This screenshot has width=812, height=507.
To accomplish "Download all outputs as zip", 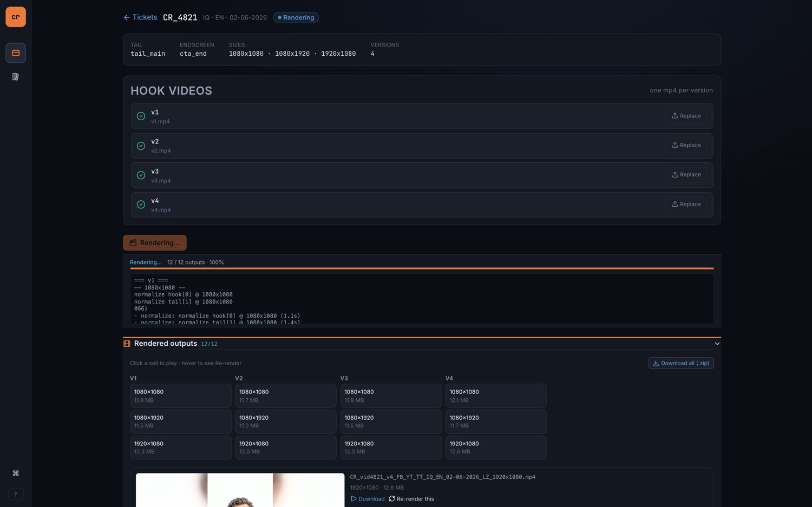I will [x=681, y=363].
